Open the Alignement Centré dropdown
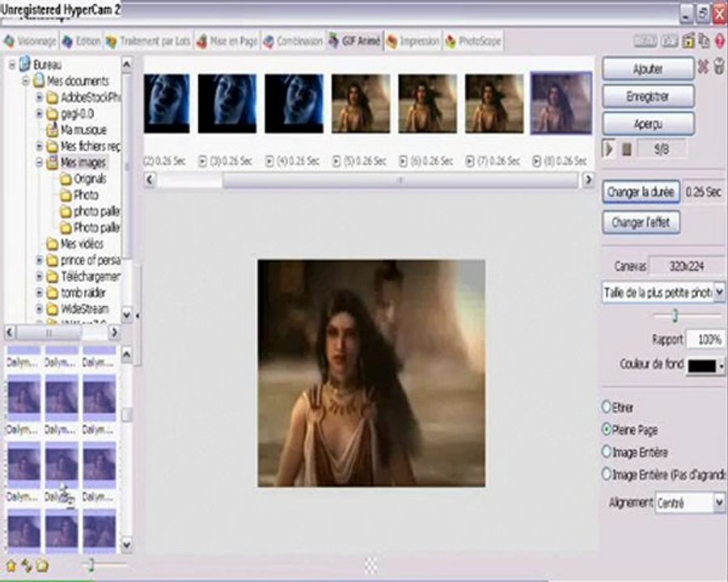Viewport: 728px width, 582px height. coord(719,503)
